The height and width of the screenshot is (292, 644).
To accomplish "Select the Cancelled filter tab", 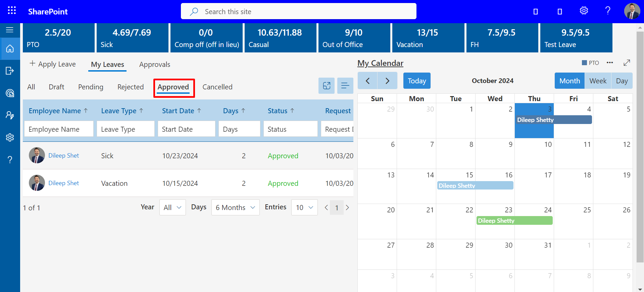I will pos(217,87).
